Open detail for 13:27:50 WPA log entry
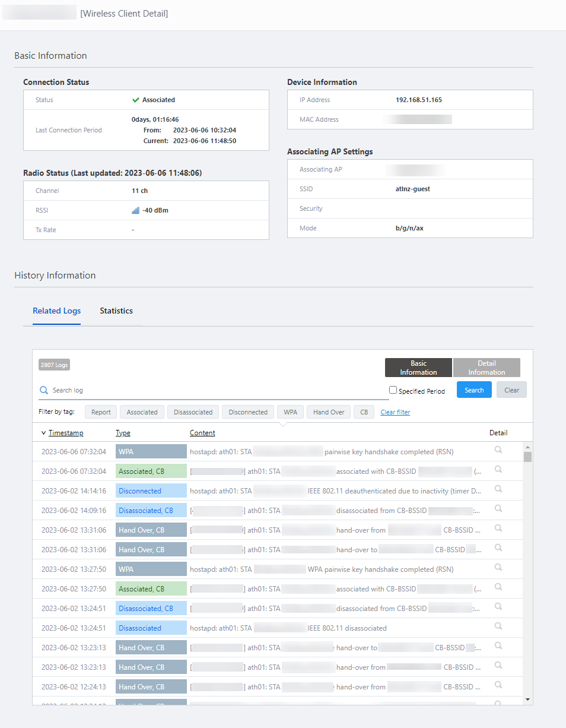The height and width of the screenshot is (728, 566). pyautogui.click(x=498, y=568)
